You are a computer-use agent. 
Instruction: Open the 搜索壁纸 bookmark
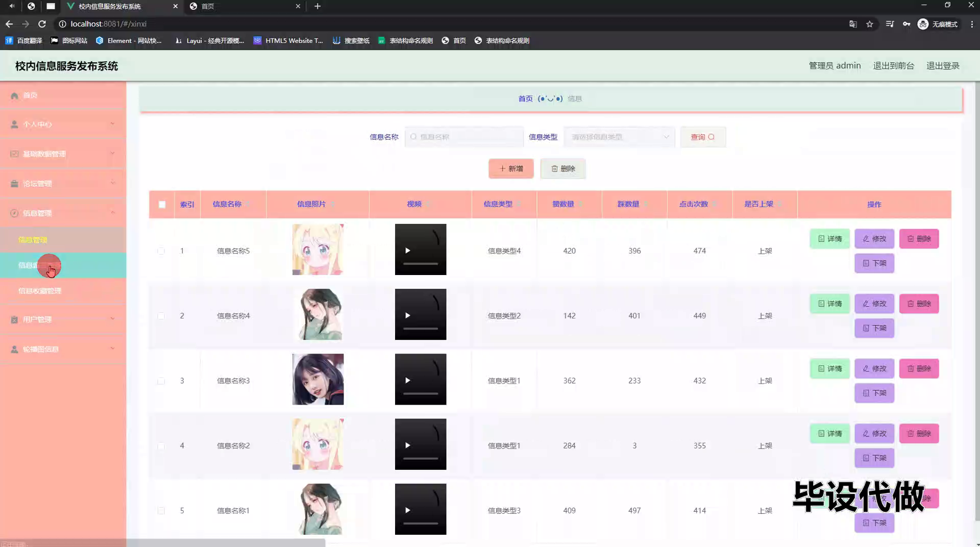(351, 40)
